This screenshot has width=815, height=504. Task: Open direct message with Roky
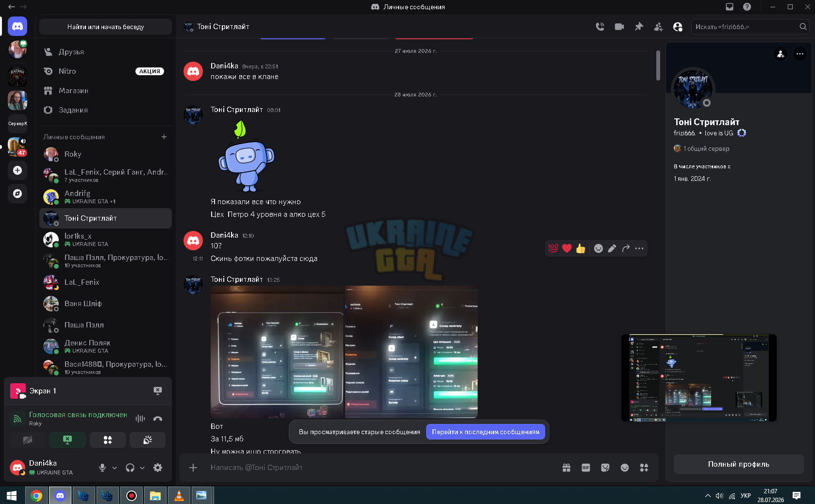coord(105,154)
